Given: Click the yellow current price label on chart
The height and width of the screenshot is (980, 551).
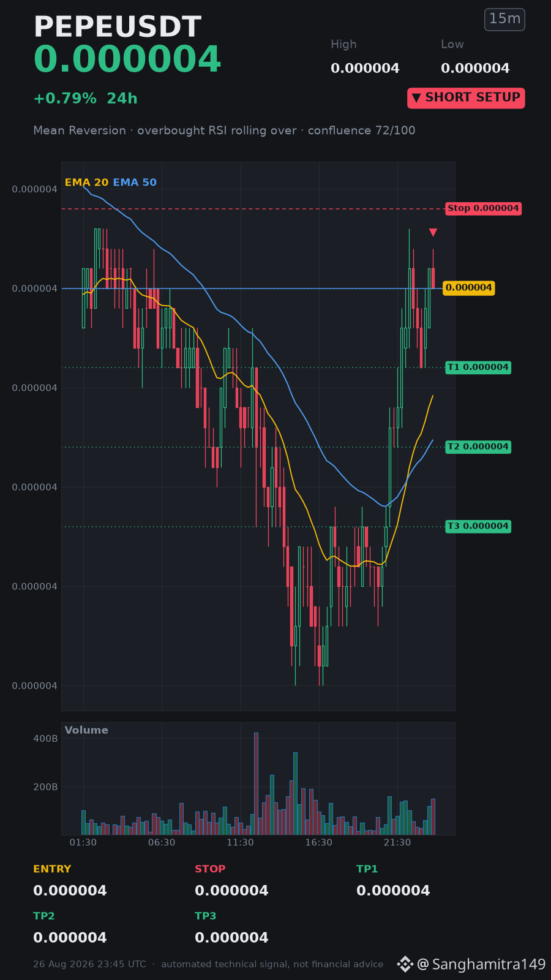Looking at the screenshot, I should (468, 288).
